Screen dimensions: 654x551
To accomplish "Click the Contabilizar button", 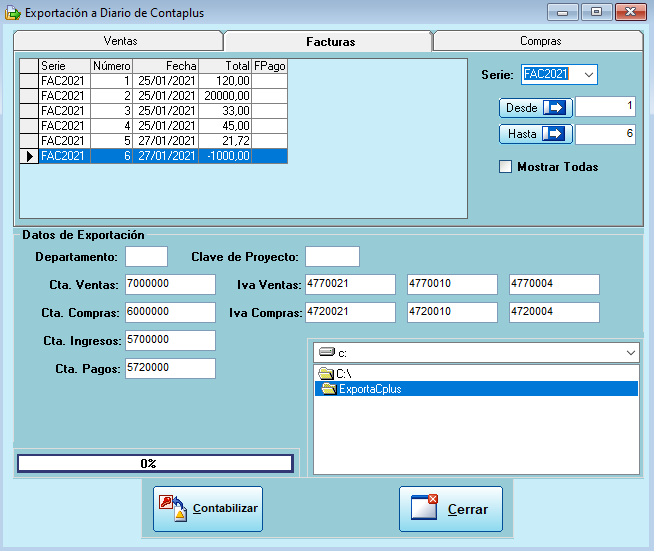I will point(208,508).
